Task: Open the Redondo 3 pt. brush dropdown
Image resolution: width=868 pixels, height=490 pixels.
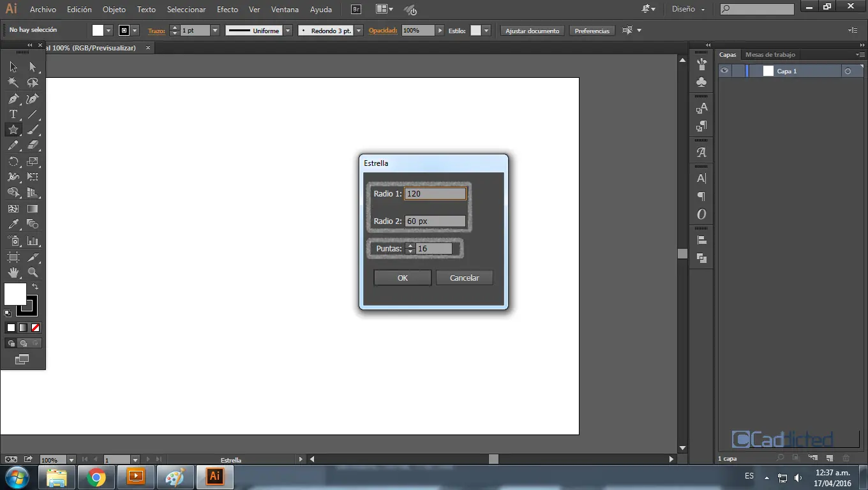Action: pyautogui.click(x=359, y=31)
